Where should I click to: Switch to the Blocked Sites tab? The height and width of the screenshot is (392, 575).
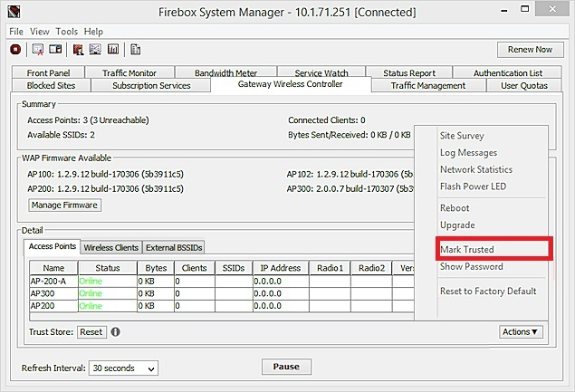coord(51,85)
